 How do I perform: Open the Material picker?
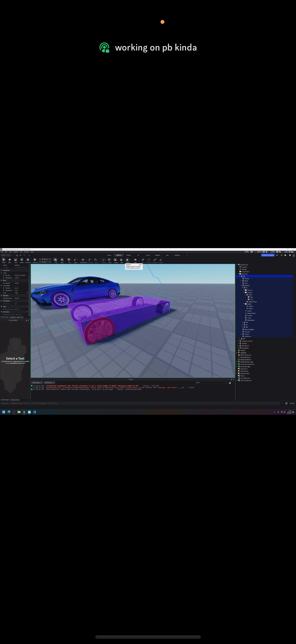tap(103, 260)
